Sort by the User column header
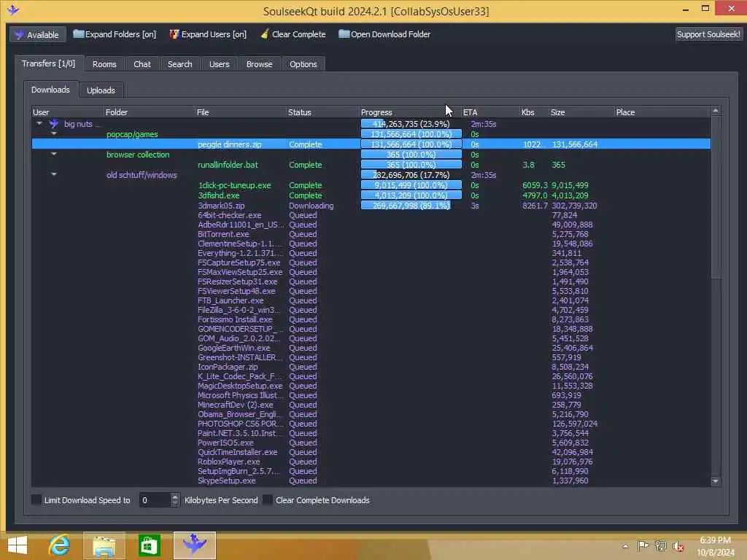The height and width of the screenshot is (560, 747). click(x=67, y=112)
